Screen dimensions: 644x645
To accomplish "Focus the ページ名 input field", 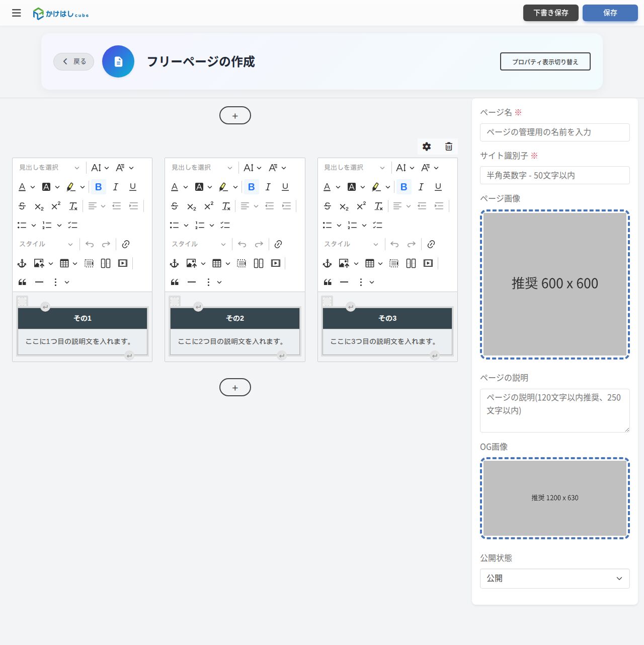I will click(555, 132).
